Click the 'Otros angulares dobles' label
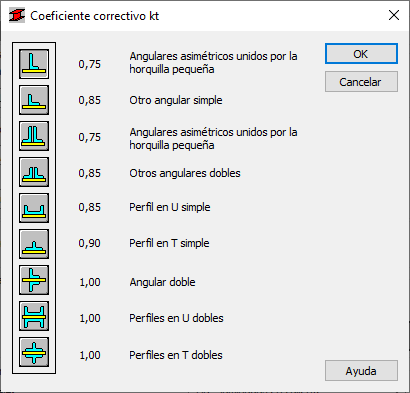The width and height of the screenshot is (410, 393). (185, 173)
